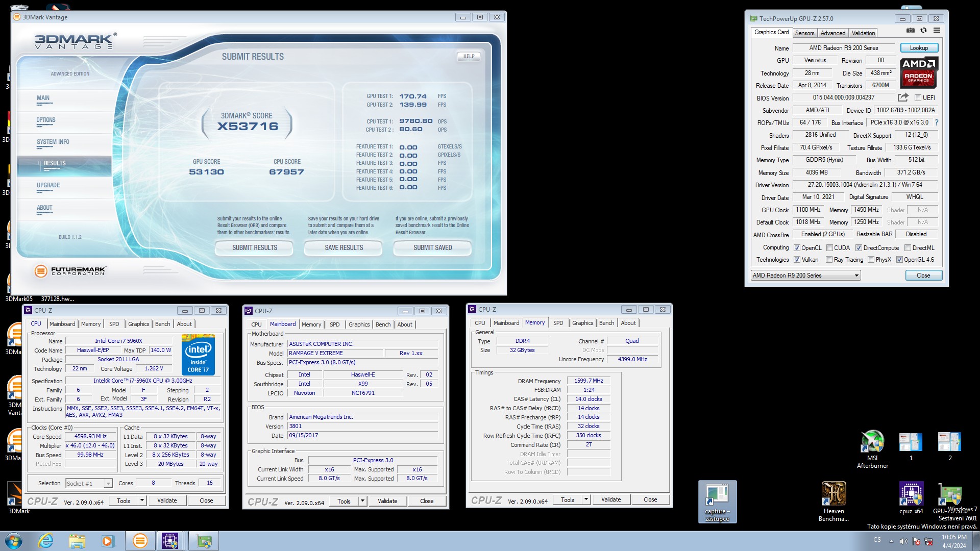Click HELP button in 3DMark Vantage

point(469,57)
